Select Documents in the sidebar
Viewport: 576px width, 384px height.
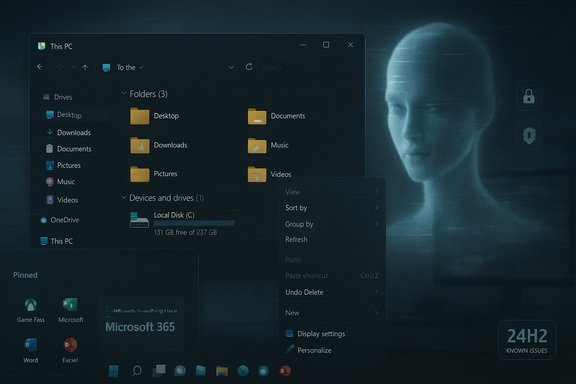(74, 149)
